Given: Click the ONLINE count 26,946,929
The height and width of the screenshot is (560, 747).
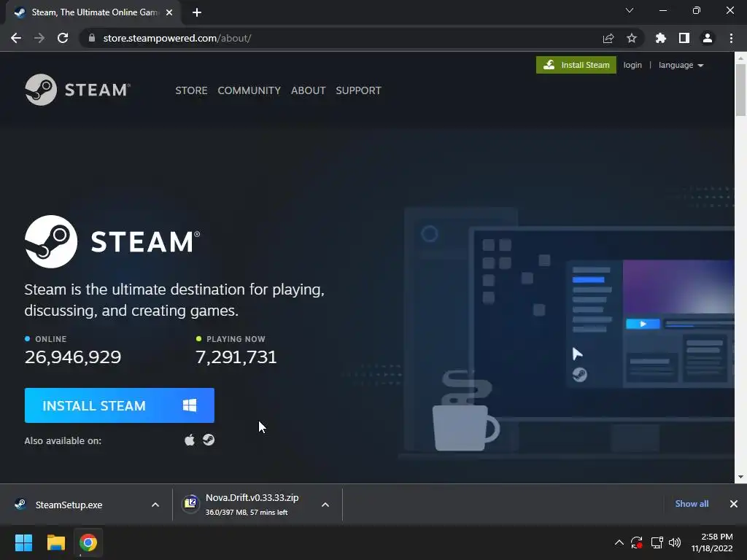Looking at the screenshot, I should 73,357.
